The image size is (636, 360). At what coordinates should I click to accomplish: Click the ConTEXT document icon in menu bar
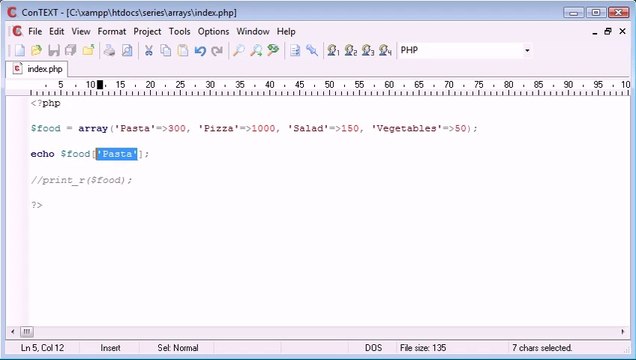click(17, 31)
